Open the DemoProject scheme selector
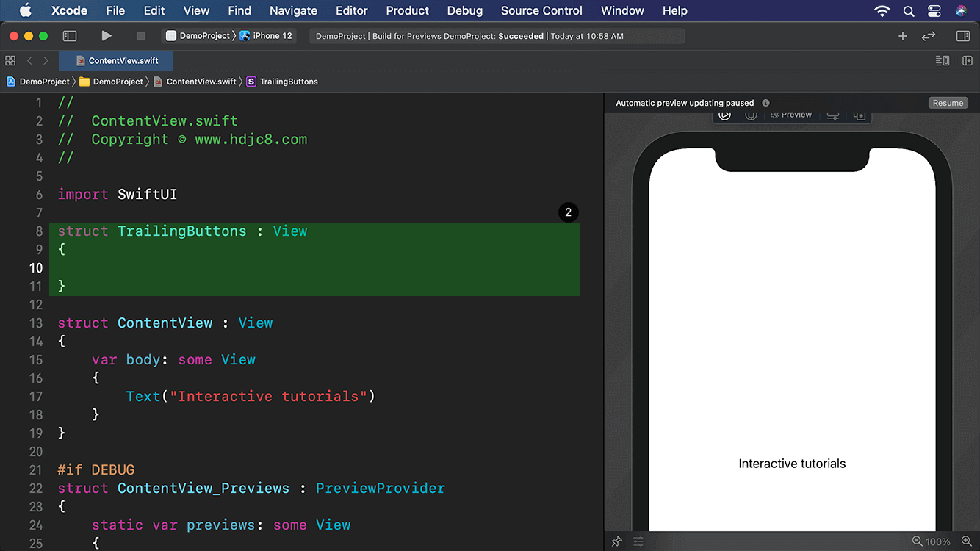This screenshot has height=551, width=980. click(x=198, y=35)
